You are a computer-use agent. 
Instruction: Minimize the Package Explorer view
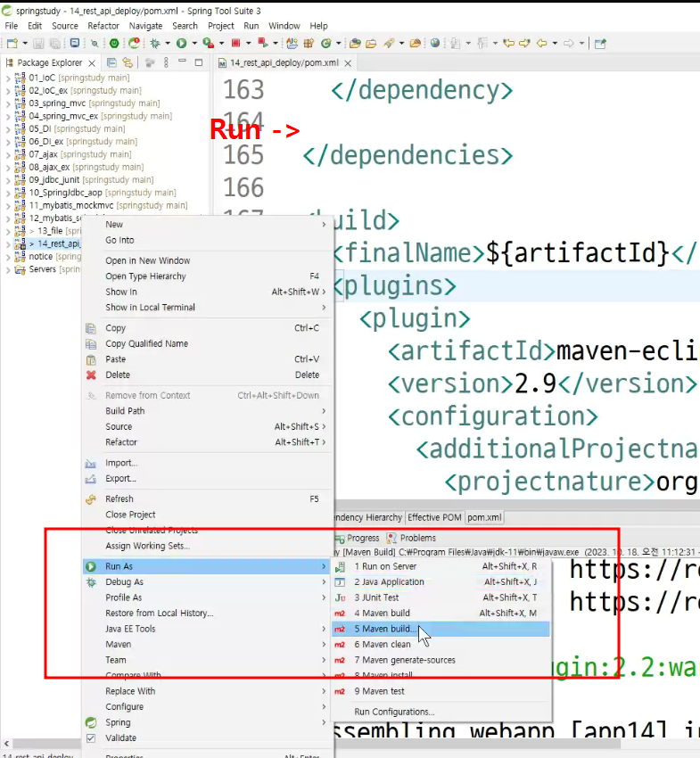[182, 62]
